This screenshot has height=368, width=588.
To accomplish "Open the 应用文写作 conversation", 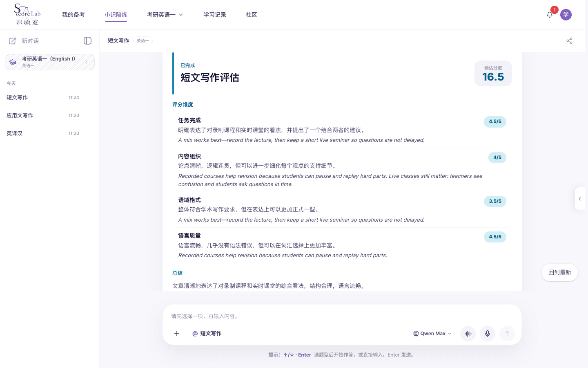I will [43, 115].
